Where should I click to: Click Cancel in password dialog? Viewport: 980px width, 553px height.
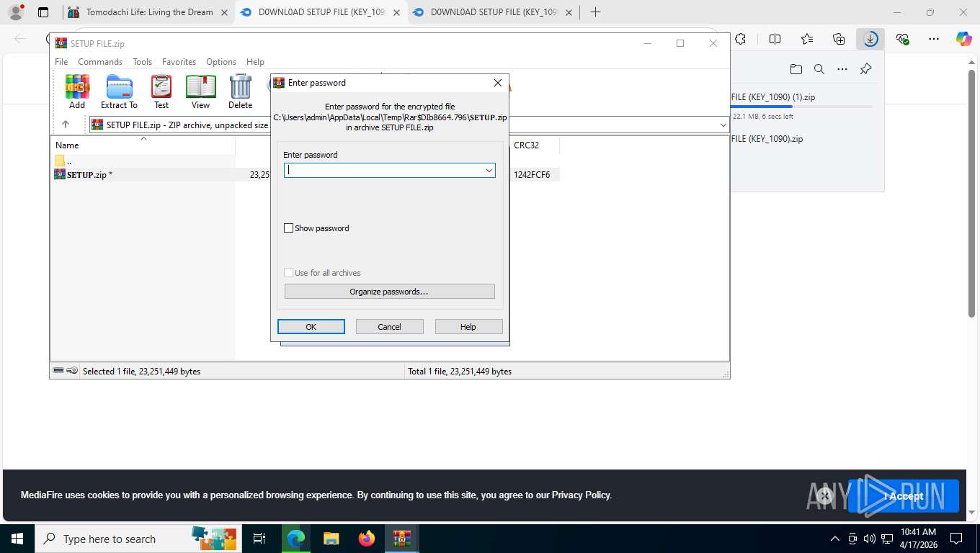click(389, 327)
